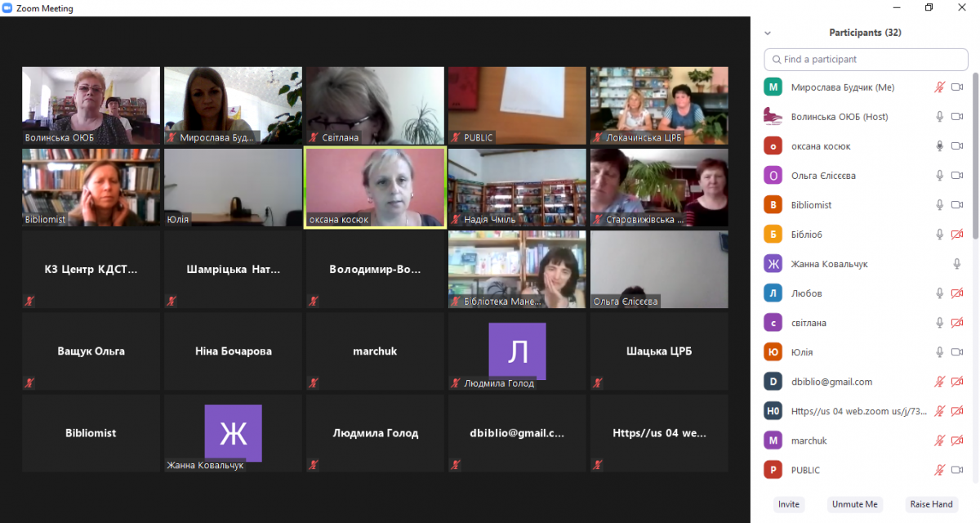980x523 pixels.
Task: Collapse the Participants panel chevron
Action: coord(767,34)
